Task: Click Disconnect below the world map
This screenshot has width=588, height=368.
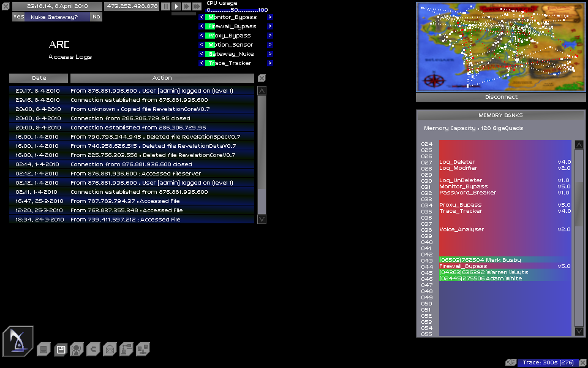Action: point(501,97)
